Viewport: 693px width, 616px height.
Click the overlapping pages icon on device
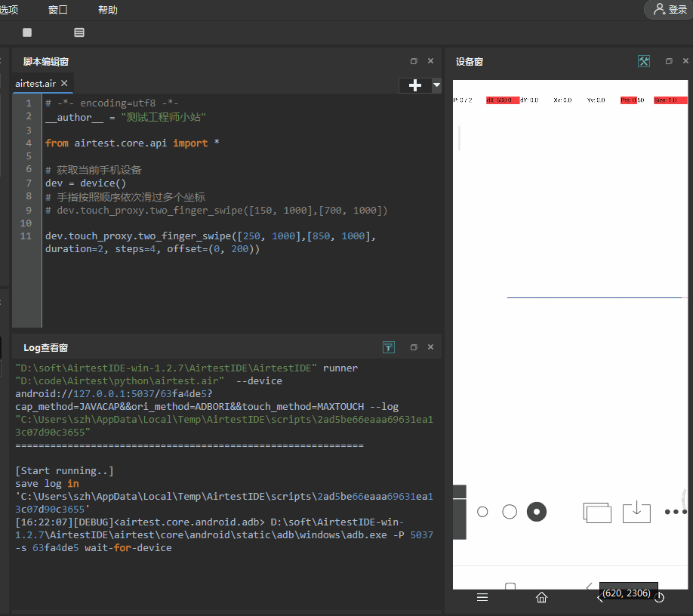coord(597,513)
